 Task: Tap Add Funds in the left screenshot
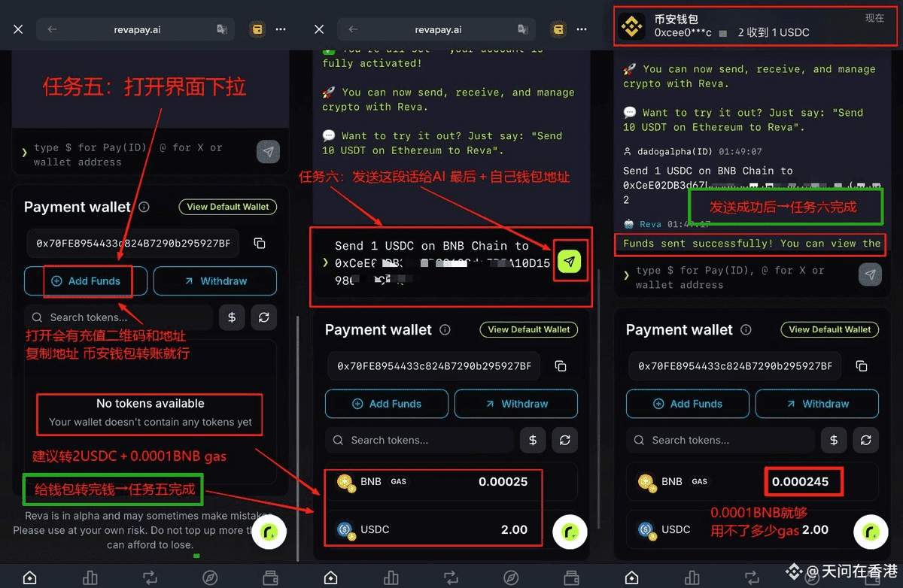(x=86, y=281)
